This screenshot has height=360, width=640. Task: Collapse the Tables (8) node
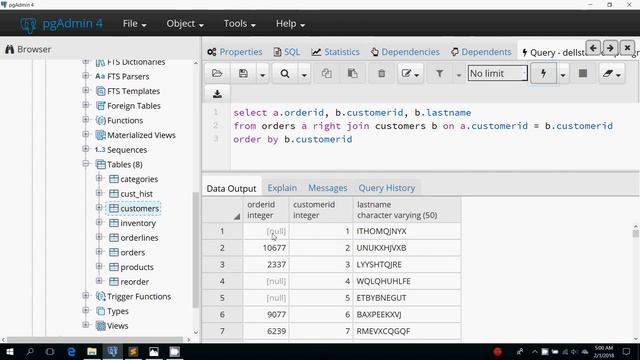pos(86,164)
